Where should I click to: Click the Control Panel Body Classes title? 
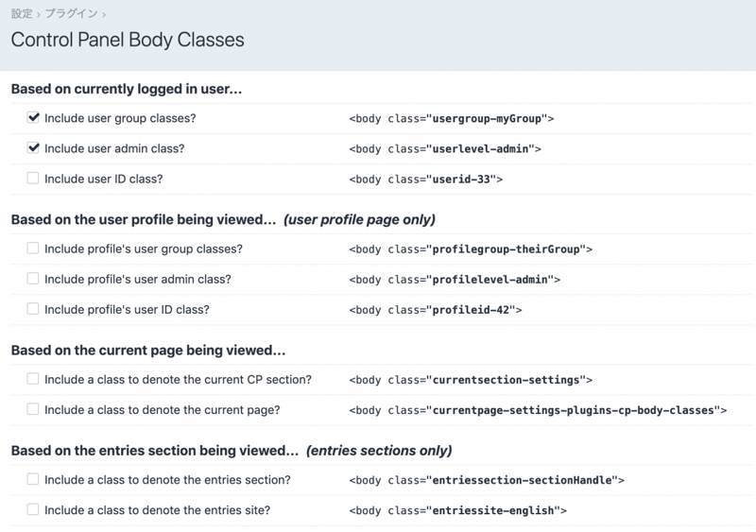click(127, 41)
